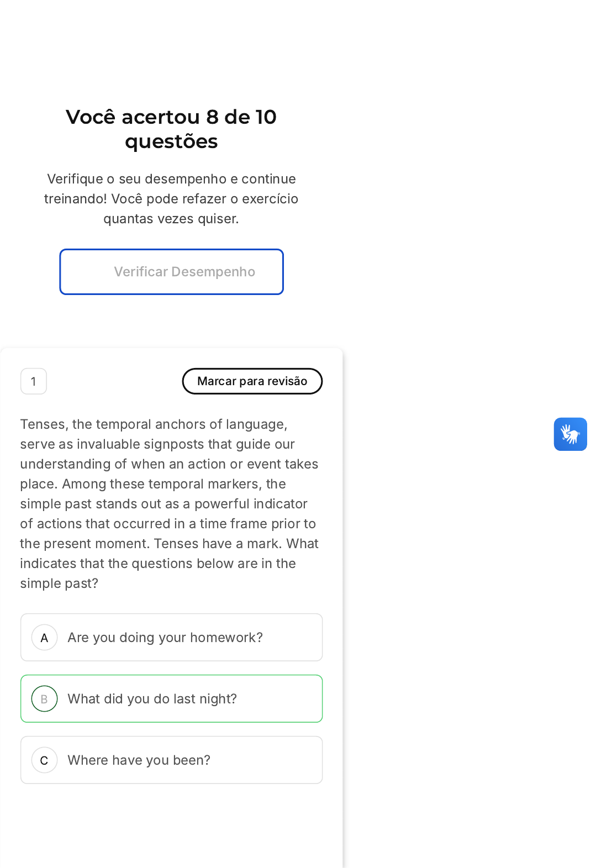
Task: Select the letter A option circle
Action: coord(44,638)
